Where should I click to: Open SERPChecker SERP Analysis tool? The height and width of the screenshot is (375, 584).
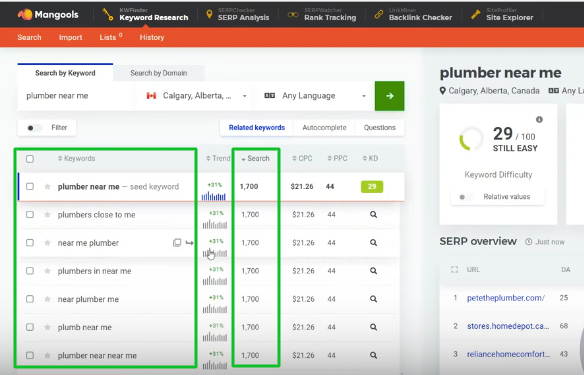[x=237, y=15]
